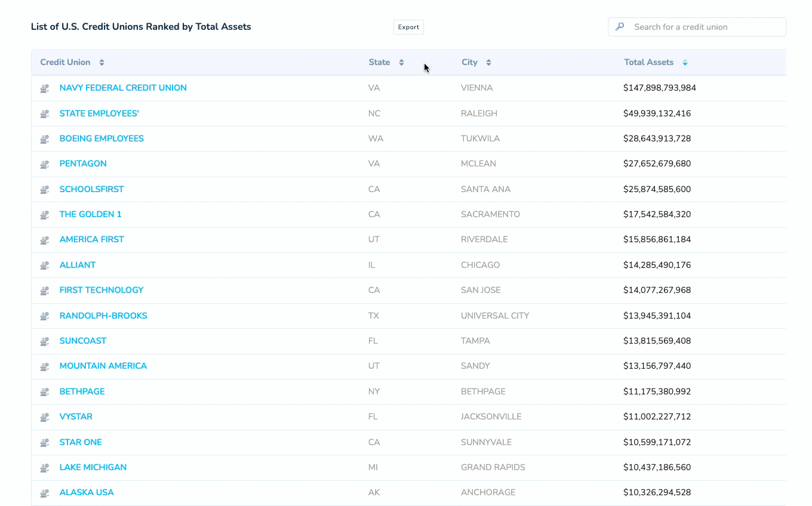Click the icon beside NAVY FEDERAL CREDIT UNION
Screen dimensions: 812x506
tap(45, 88)
